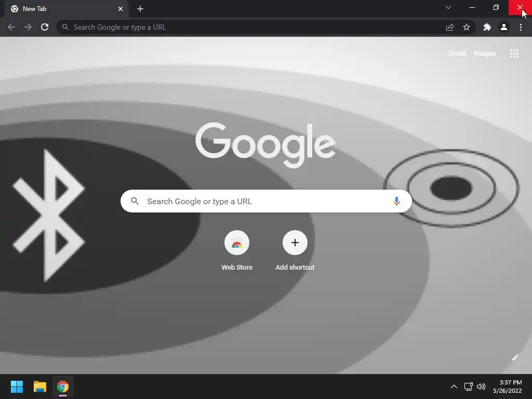Expand the tab search dropdown arrow
Image resolution: width=532 pixels, height=399 pixels.
[448, 7]
